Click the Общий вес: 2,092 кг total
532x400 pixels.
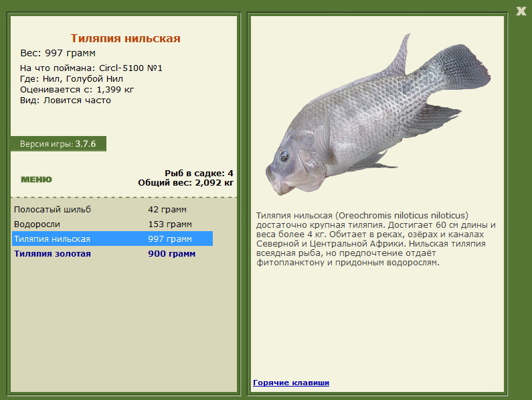tap(186, 183)
